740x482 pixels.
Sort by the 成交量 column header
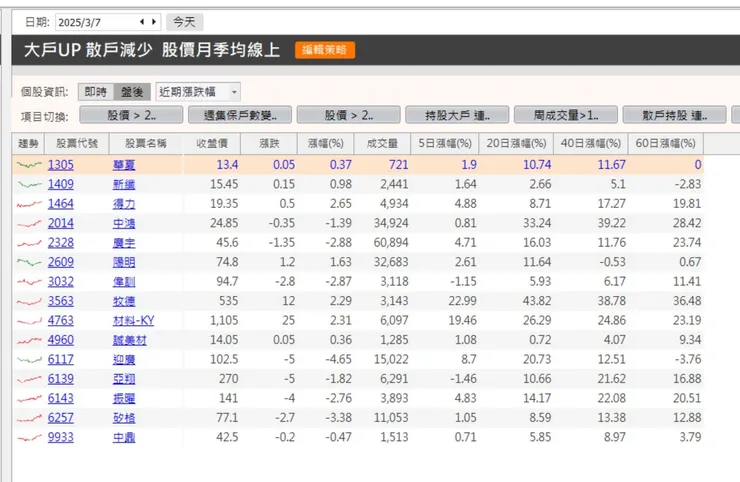[x=382, y=144]
